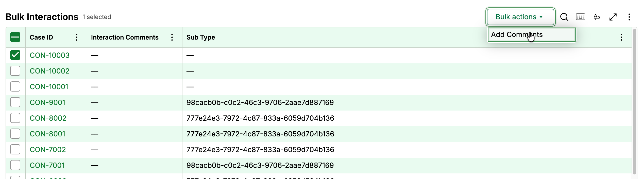Open the CON-8002 case link
Image resolution: width=644 pixels, height=179 pixels.
pos(48,118)
